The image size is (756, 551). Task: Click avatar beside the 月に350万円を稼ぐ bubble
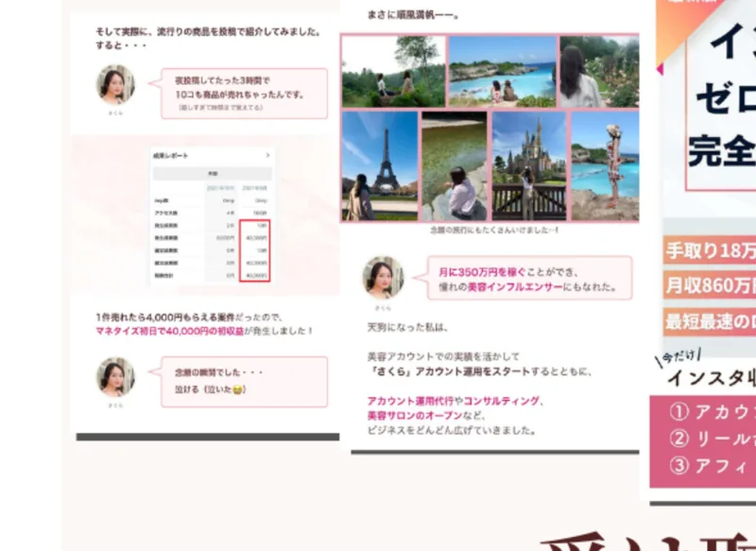coord(383,278)
